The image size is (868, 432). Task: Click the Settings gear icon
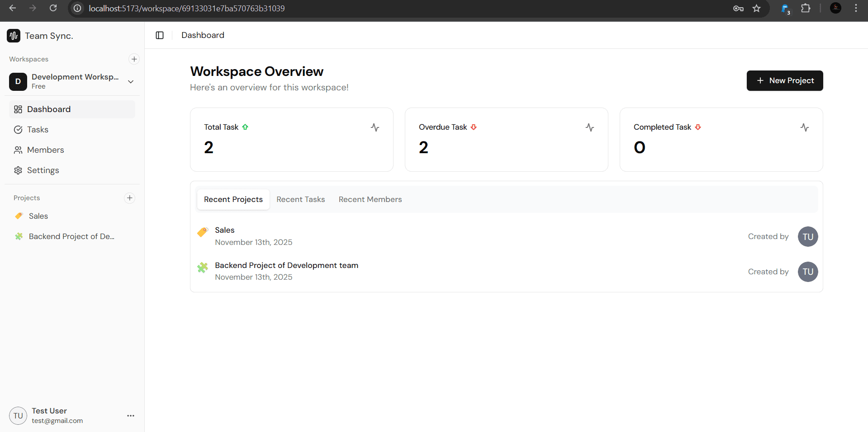[18, 170]
